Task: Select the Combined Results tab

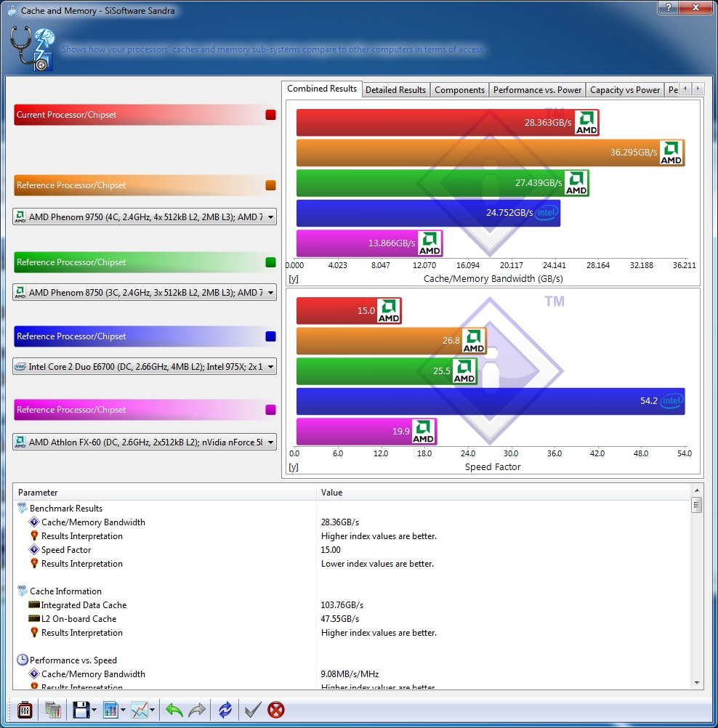Action: coord(322,89)
